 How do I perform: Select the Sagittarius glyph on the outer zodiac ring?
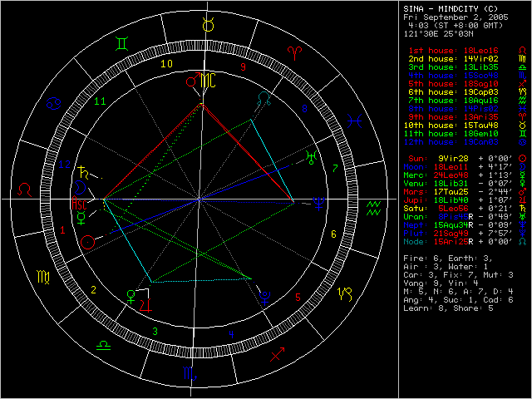pyautogui.click(x=277, y=355)
